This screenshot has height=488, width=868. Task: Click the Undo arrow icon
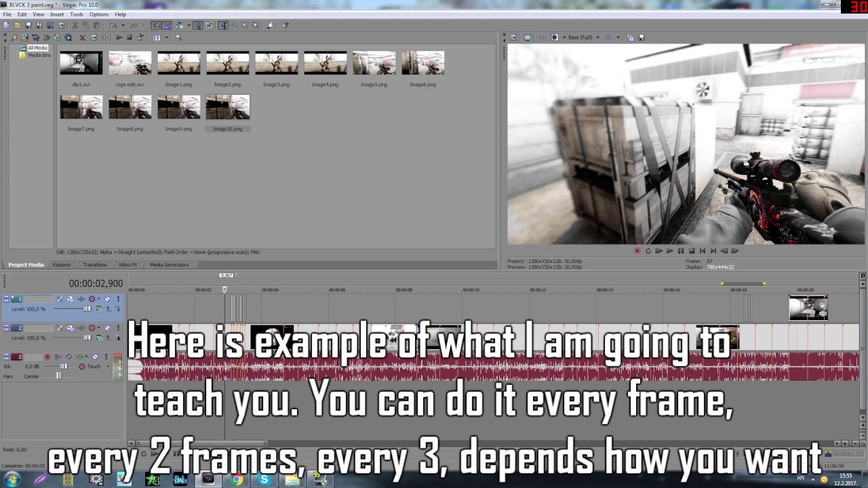[x=113, y=25]
